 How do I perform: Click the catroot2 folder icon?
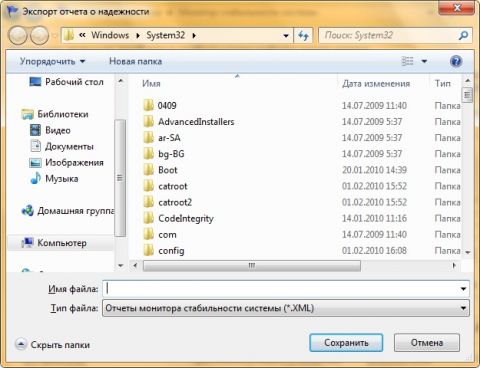148,202
